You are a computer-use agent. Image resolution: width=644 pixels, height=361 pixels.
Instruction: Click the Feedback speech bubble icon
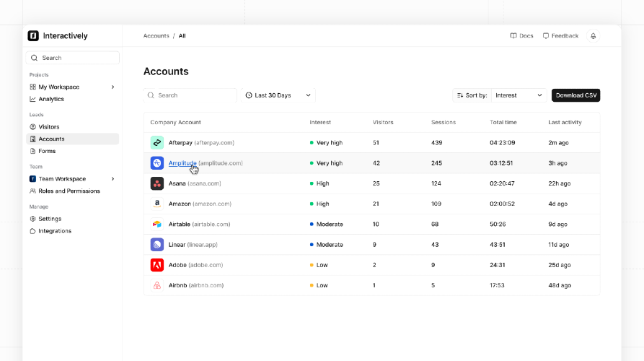pyautogui.click(x=546, y=36)
